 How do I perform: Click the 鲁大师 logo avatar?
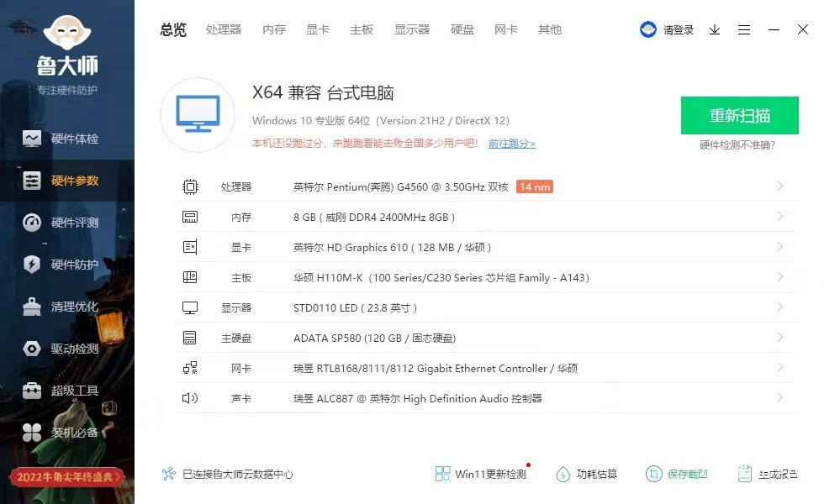pyautogui.click(x=67, y=33)
